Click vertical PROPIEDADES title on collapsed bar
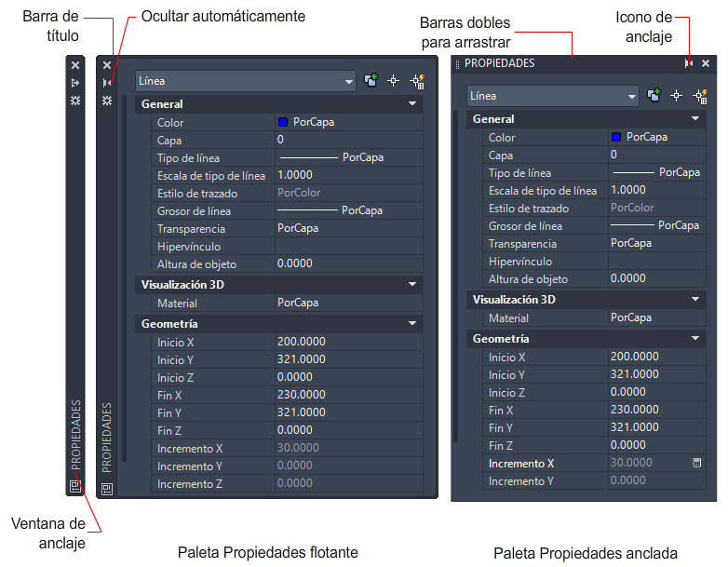This screenshot has height=567, width=728. coord(75,435)
